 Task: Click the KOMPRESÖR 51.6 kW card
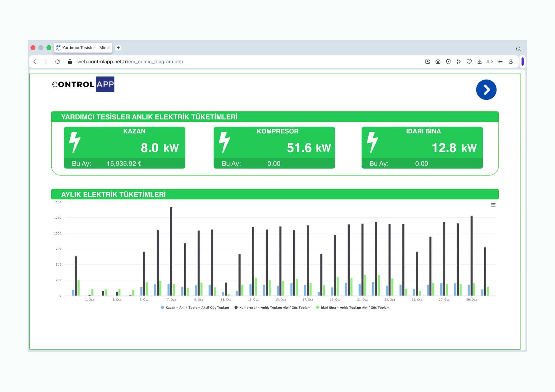click(x=274, y=147)
